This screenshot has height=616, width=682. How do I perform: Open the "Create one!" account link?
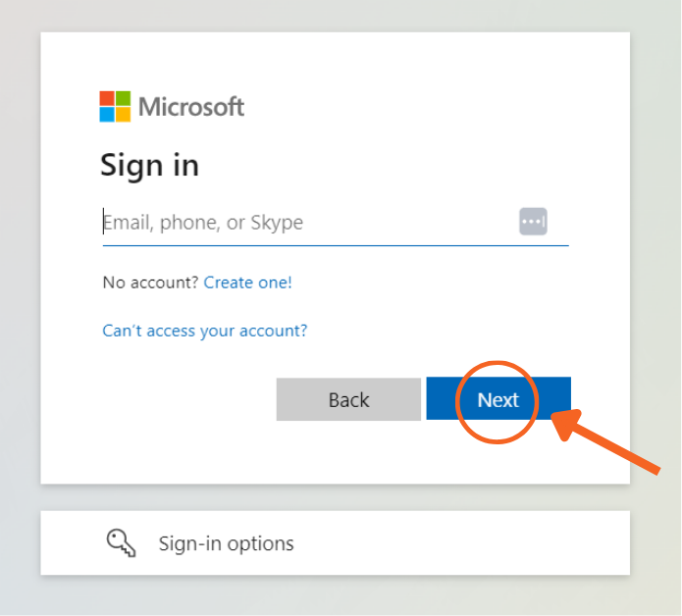click(x=247, y=282)
